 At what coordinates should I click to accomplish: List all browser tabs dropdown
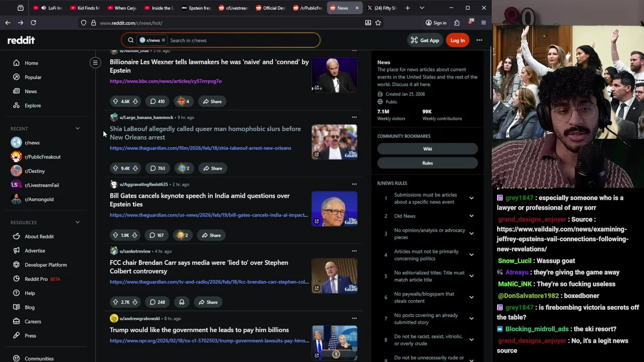click(x=422, y=8)
